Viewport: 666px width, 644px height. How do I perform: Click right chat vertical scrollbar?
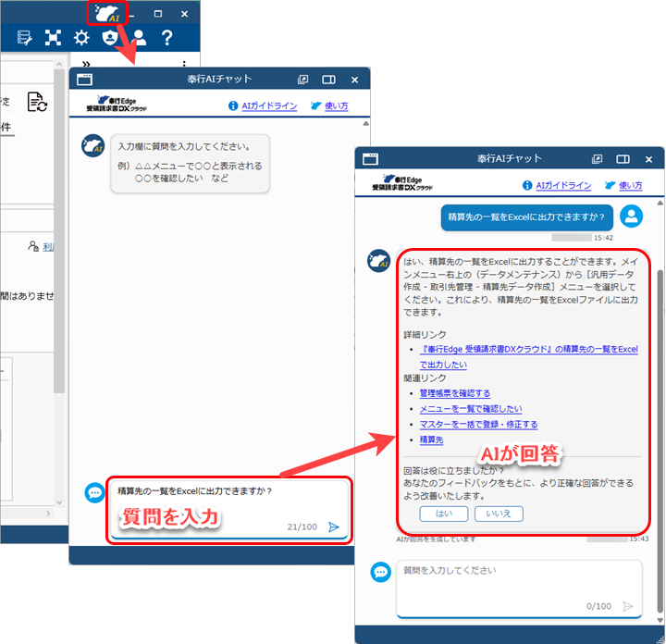pos(660,441)
